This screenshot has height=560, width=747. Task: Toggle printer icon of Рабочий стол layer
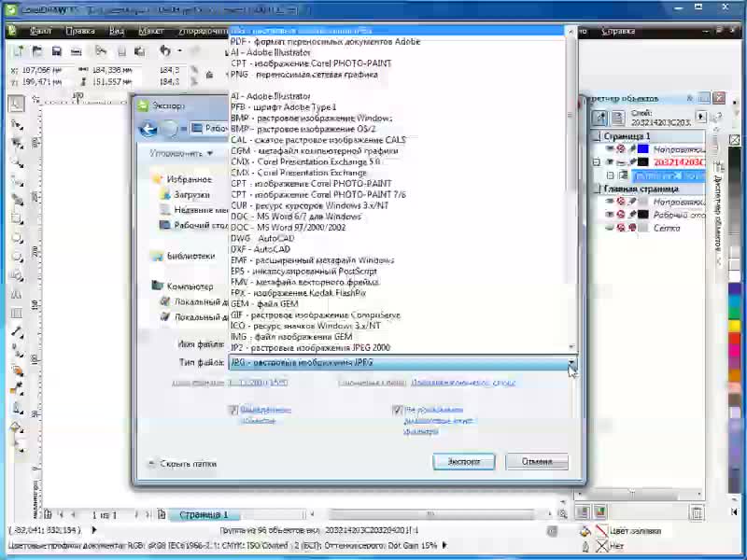(x=621, y=215)
